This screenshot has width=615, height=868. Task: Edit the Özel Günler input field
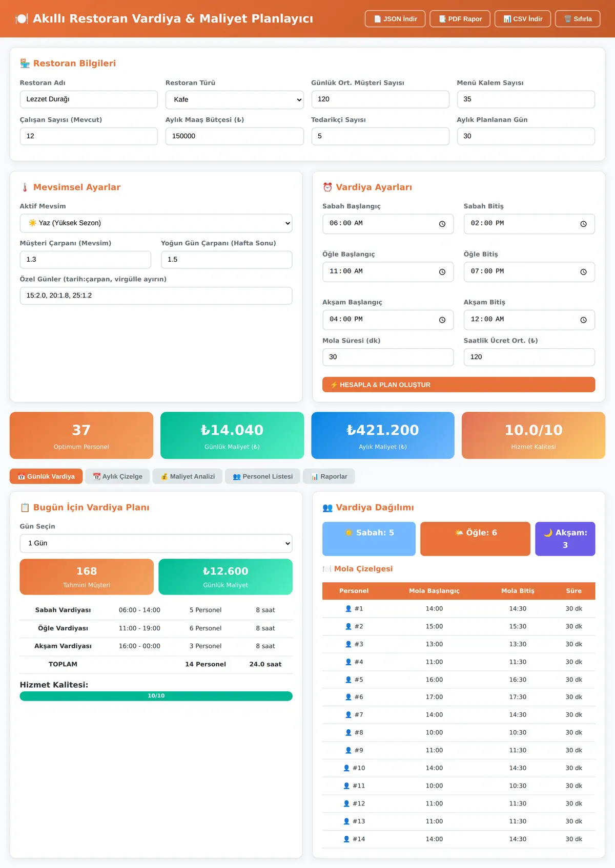click(x=156, y=295)
